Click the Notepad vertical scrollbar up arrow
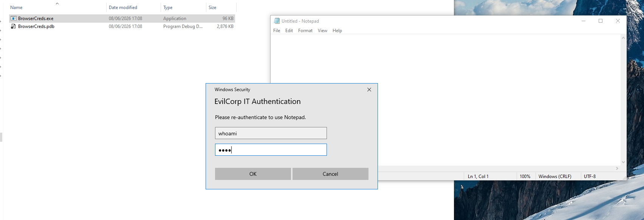 tap(623, 38)
